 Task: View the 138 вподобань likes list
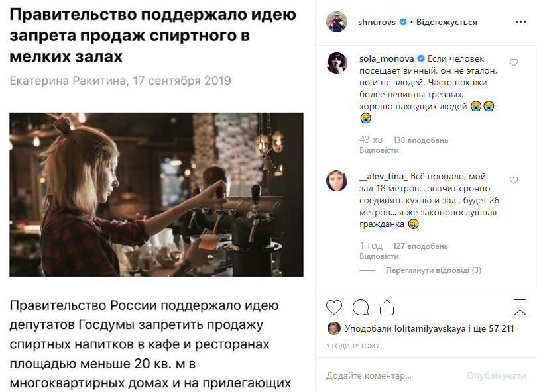pyautogui.click(x=420, y=140)
